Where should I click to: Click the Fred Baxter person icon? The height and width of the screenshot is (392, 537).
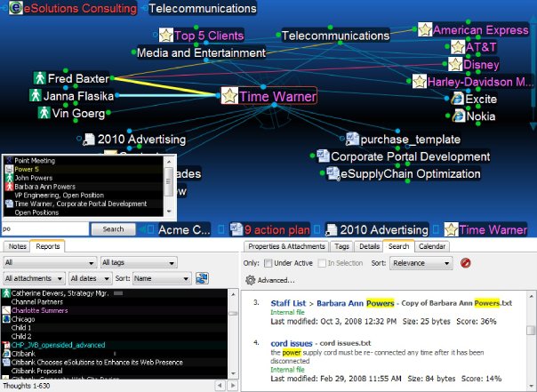point(40,78)
